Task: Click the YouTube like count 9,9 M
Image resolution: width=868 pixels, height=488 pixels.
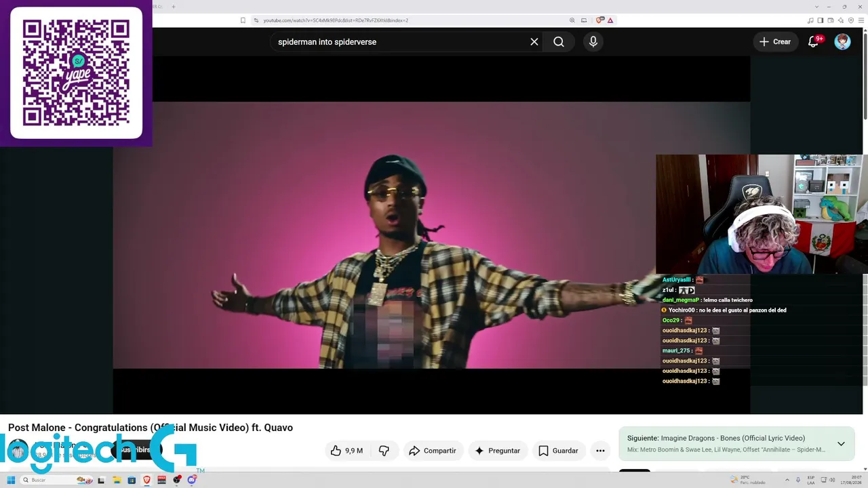Action: tap(354, 451)
